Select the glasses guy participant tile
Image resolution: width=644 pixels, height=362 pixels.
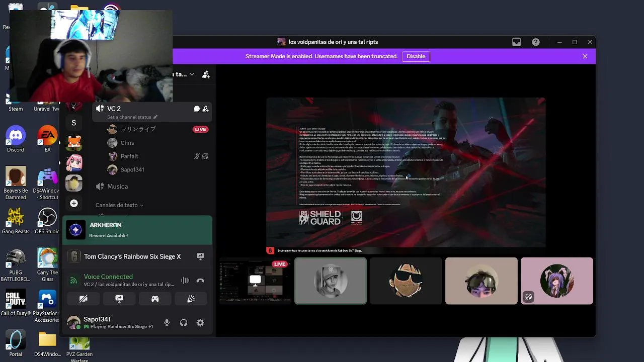(481, 281)
